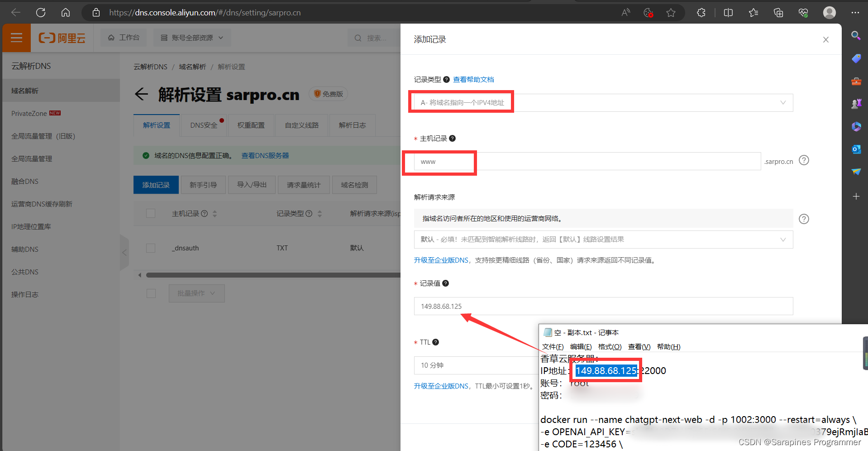The height and width of the screenshot is (451, 868).
Task: Switch to 解析日志 tab
Action: pos(352,125)
